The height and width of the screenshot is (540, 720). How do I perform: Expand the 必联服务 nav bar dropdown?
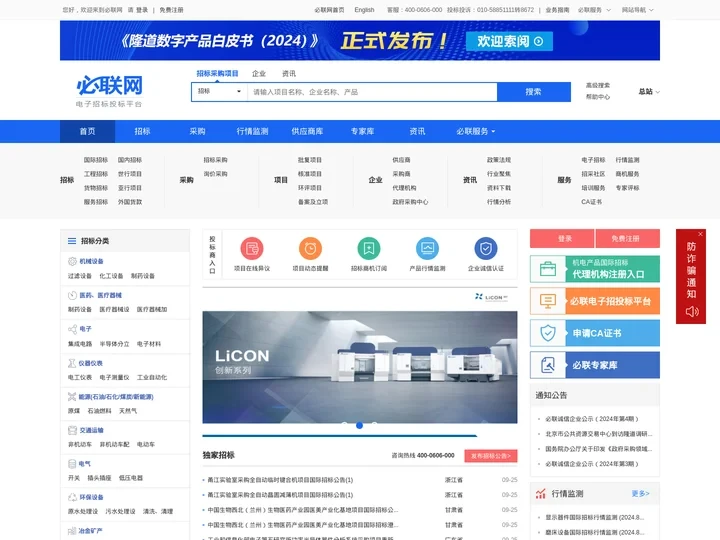(476, 131)
